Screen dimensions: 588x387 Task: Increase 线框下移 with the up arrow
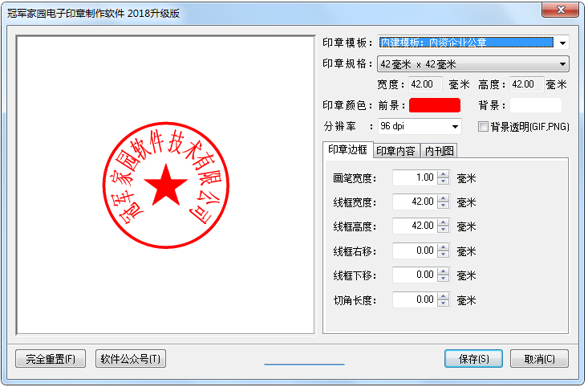point(444,271)
